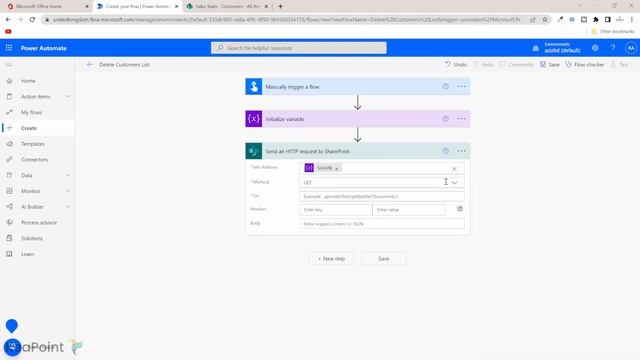Click the Manually trigger a flow icon

(x=253, y=87)
